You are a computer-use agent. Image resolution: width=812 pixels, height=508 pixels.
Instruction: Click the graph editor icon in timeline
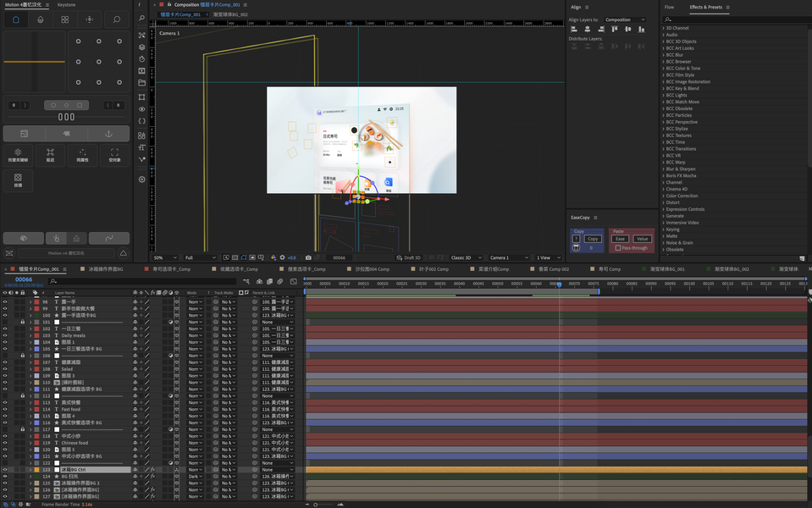click(x=294, y=281)
